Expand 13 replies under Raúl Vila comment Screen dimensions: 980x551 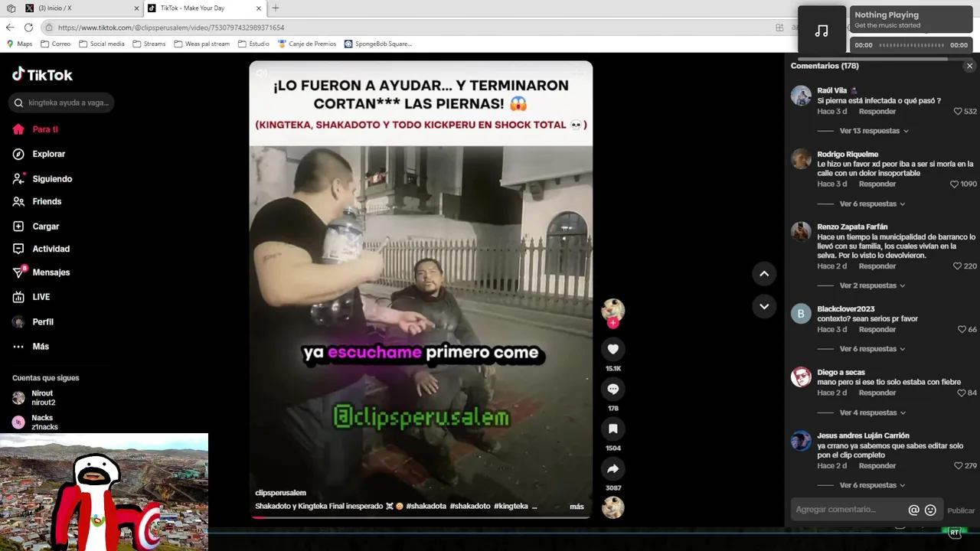coord(874,131)
